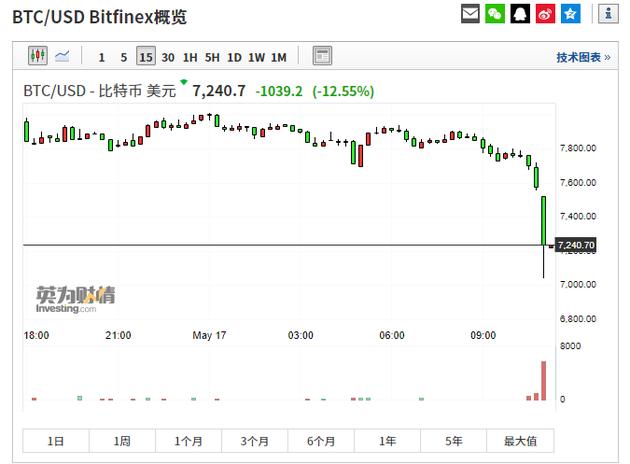Click the 21:00 time axis label

click(x=118, y=335)
